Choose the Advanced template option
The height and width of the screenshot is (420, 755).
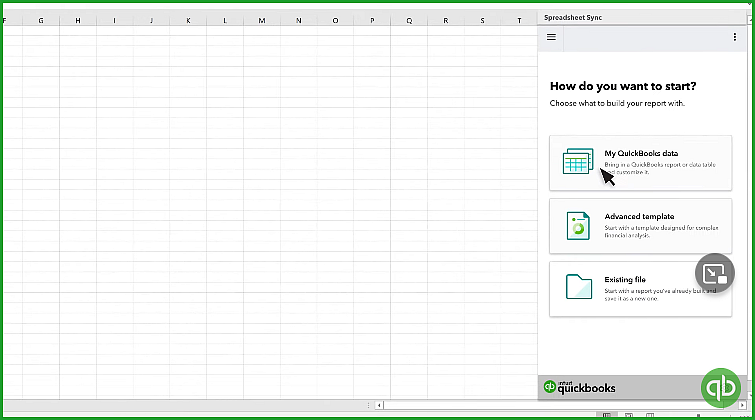[x=640, y=225]
